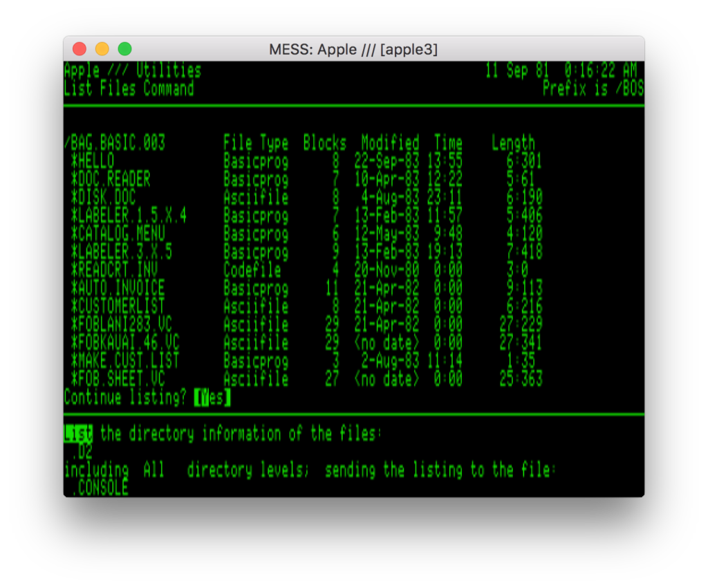Click the '*CATALOG.MENU' file entry

point(118,234)
